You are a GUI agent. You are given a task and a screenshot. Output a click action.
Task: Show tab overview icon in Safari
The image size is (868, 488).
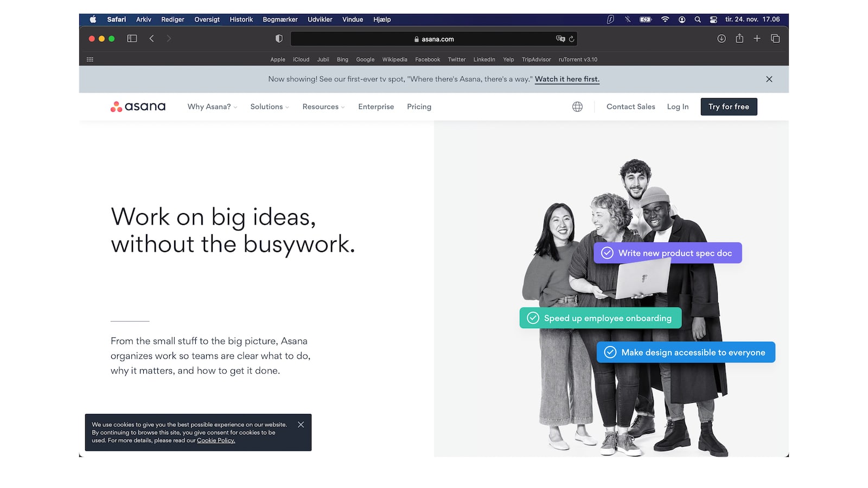[x=775, y=38]
